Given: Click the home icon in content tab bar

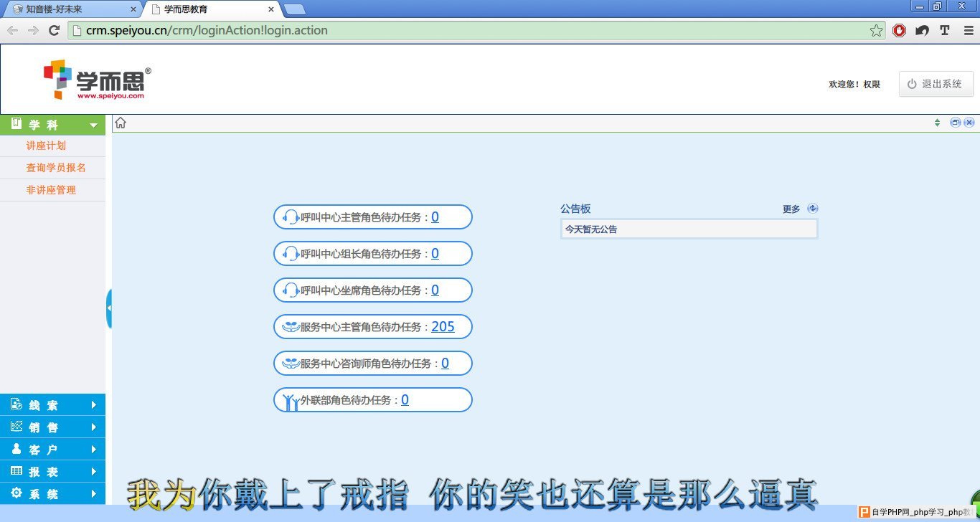Looking at the screenshot, I should (x=121, y=123).
